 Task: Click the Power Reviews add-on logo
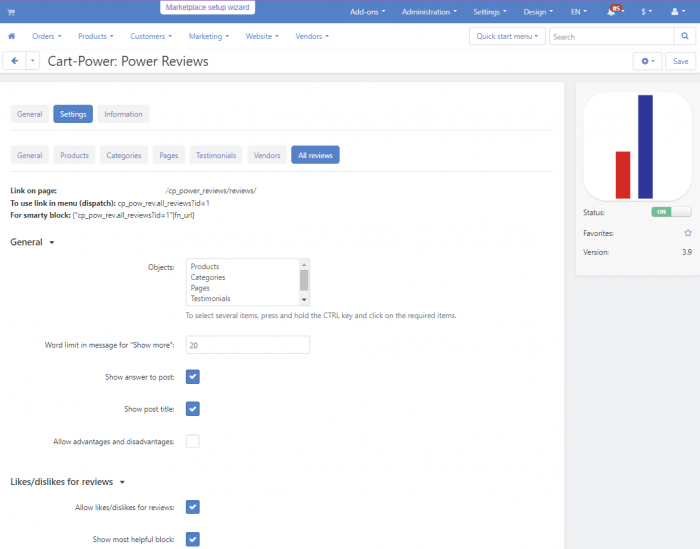pyautogui.click(x=637, y=146)
